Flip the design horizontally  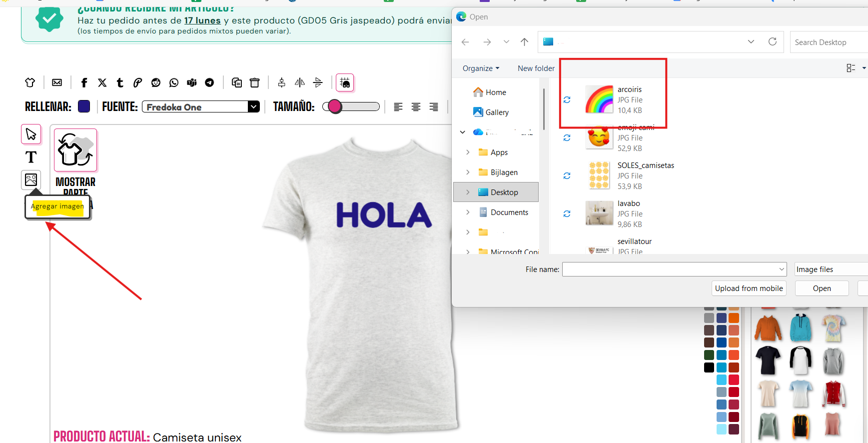299,82
